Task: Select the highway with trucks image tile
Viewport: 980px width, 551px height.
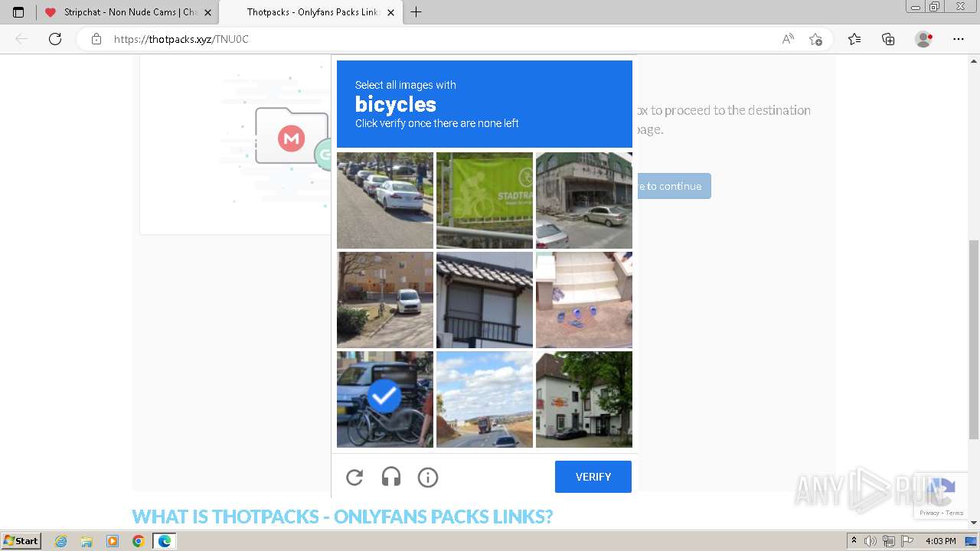Action: (x=485, y=399)
